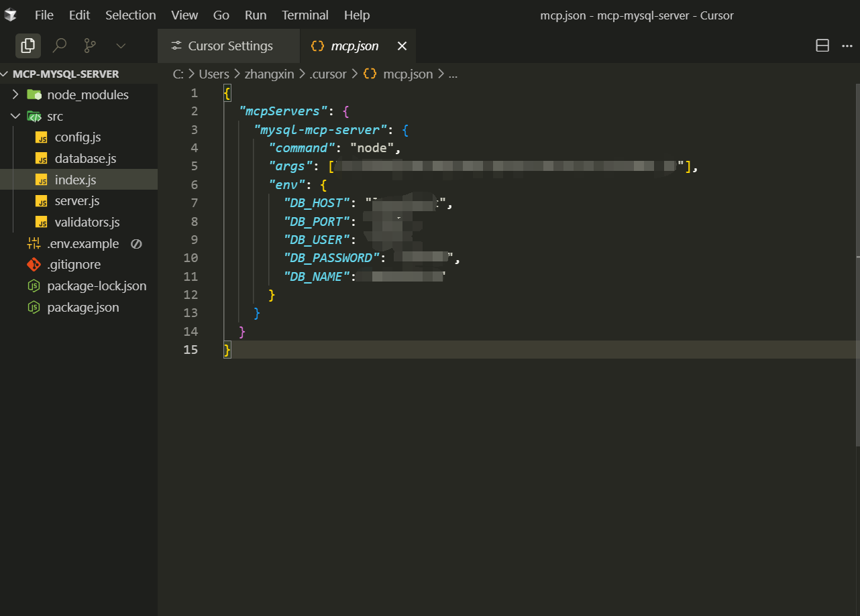860x616 pixels.
Task: Expand the node_modules folder
Action: pos(87,95)
